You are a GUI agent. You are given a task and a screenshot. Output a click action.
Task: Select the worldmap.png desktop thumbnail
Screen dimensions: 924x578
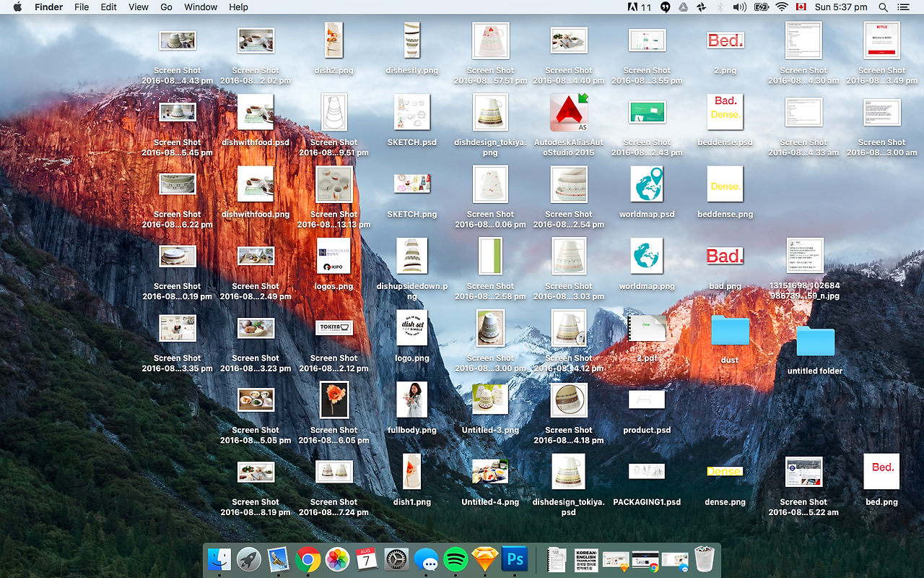click(x=647, y=256)
